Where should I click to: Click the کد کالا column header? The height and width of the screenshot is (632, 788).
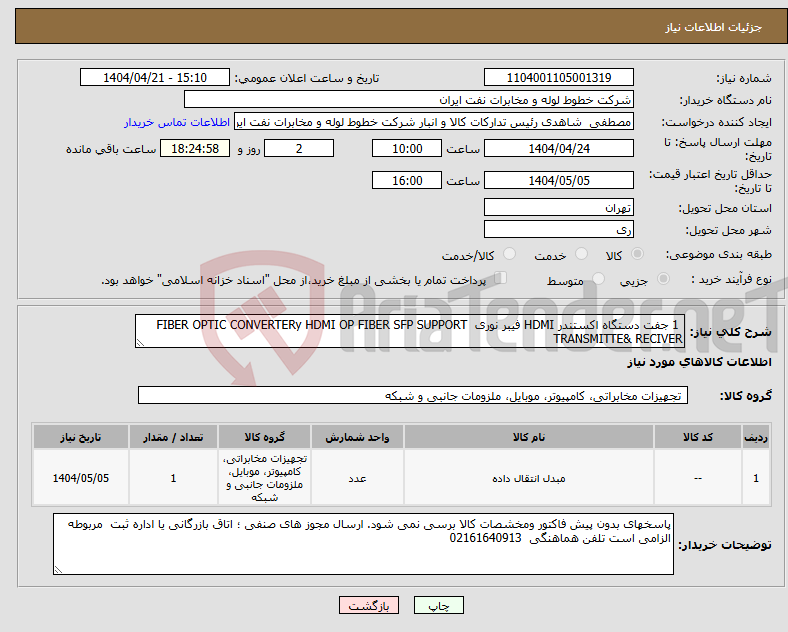[698, 437]
